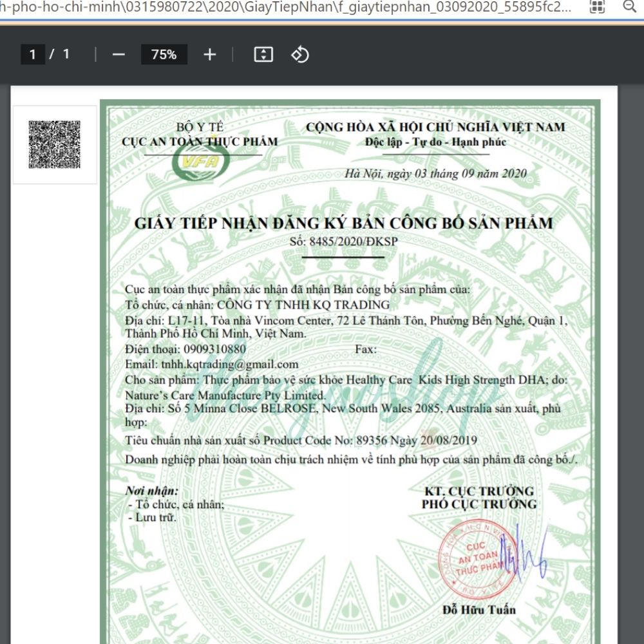Click the magnifier zoom icon in address bar
This screenshot has width=644, height=644.
point(629,6)
